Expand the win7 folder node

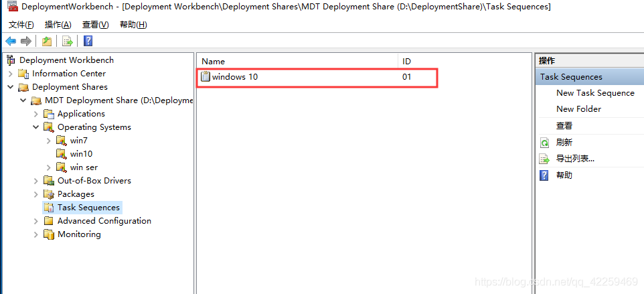[x=49, y=141]
